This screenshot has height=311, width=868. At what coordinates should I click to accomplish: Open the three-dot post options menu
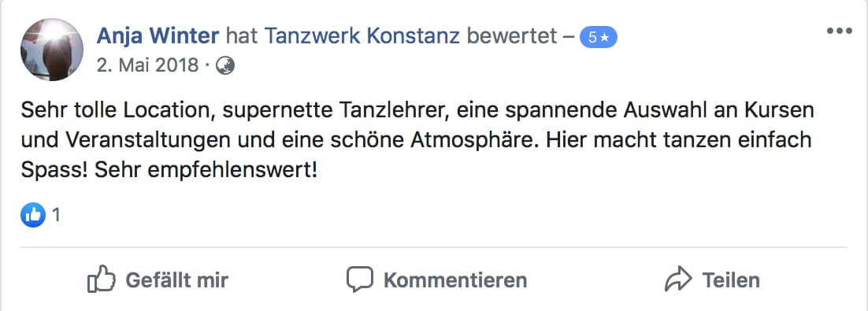point(839,31)
